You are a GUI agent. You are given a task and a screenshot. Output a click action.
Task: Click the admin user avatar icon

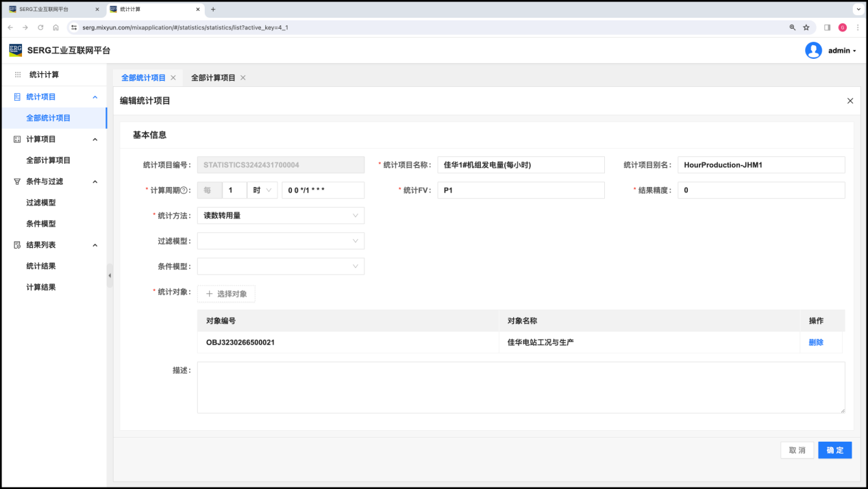(x=813, y=51)
